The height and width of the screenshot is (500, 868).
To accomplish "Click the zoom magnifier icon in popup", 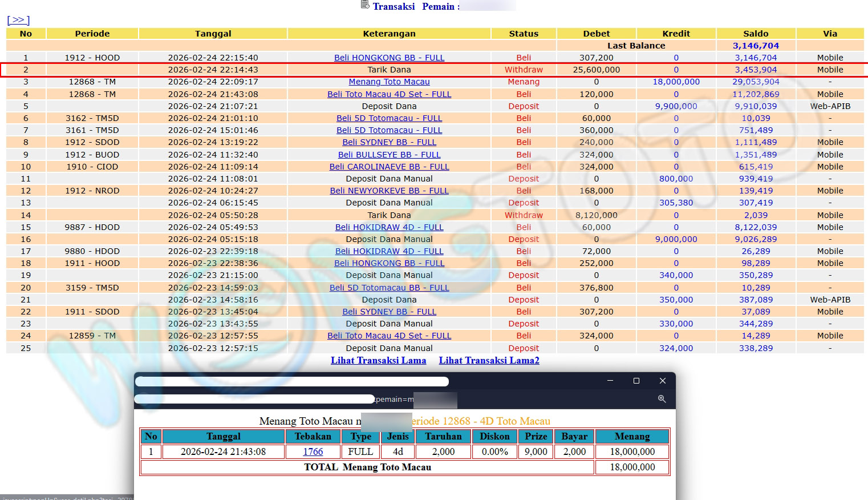I will click(x=662, y=399).
